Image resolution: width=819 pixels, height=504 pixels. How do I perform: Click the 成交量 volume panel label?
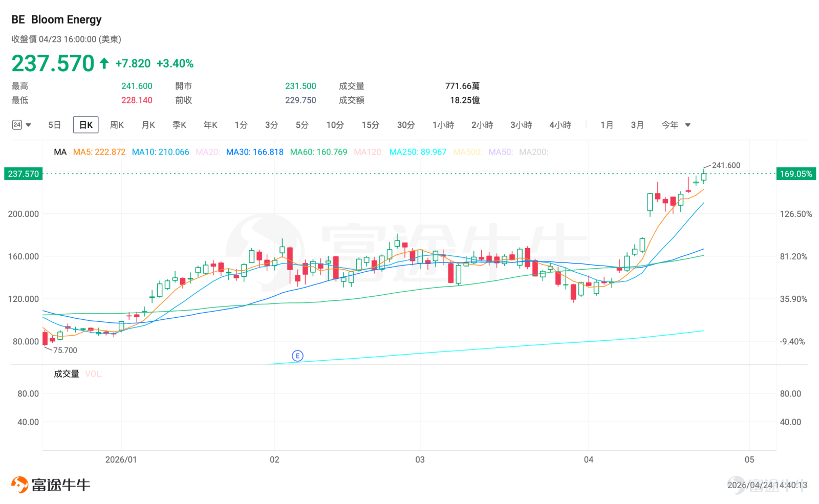pos(67,374)
